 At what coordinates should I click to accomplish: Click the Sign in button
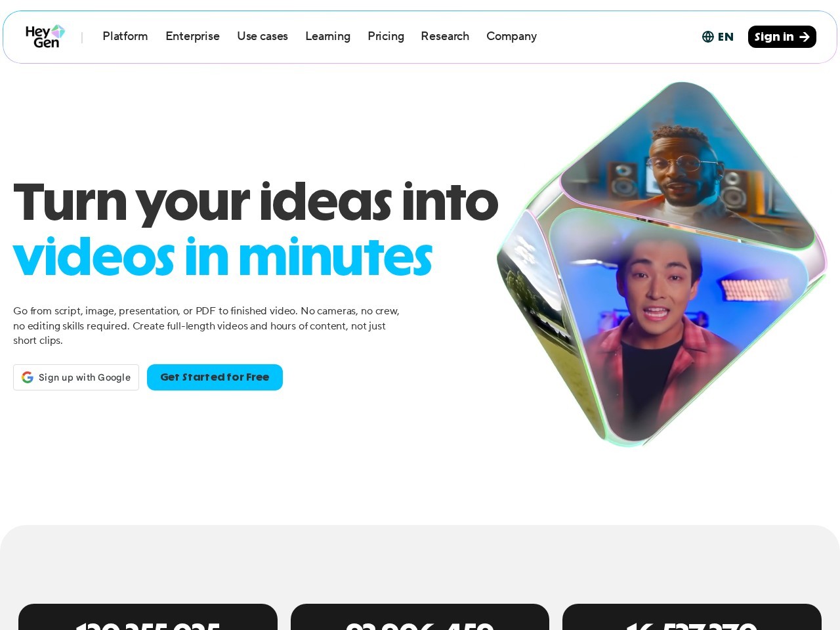coord(782,37)
